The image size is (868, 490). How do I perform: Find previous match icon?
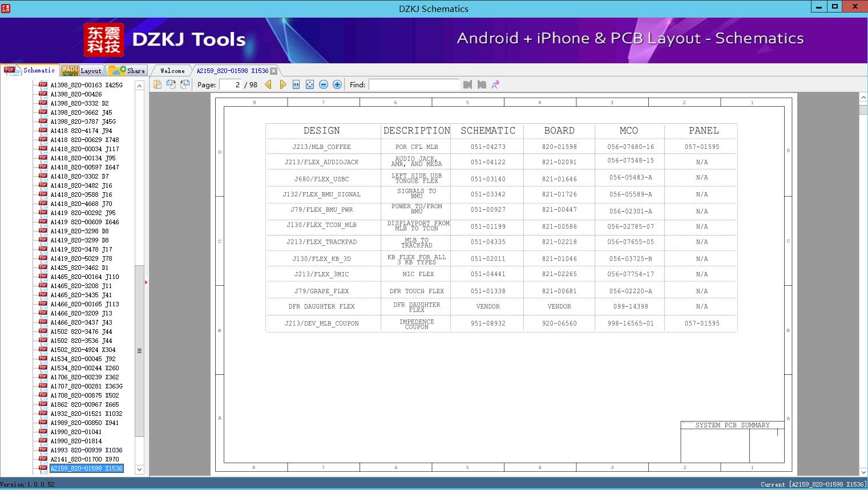click(468, 84)
